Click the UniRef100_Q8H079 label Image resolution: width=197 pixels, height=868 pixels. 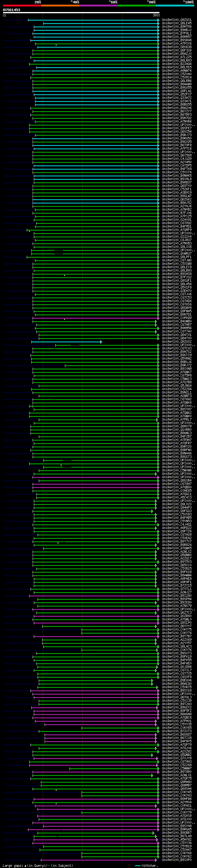click(176, 426)
